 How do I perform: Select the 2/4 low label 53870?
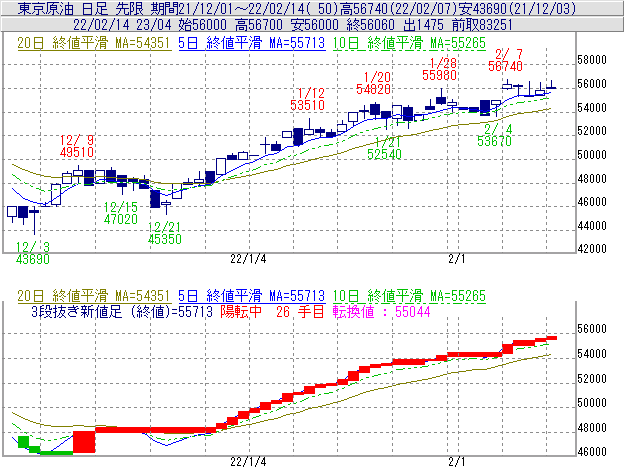pos(495,142)
